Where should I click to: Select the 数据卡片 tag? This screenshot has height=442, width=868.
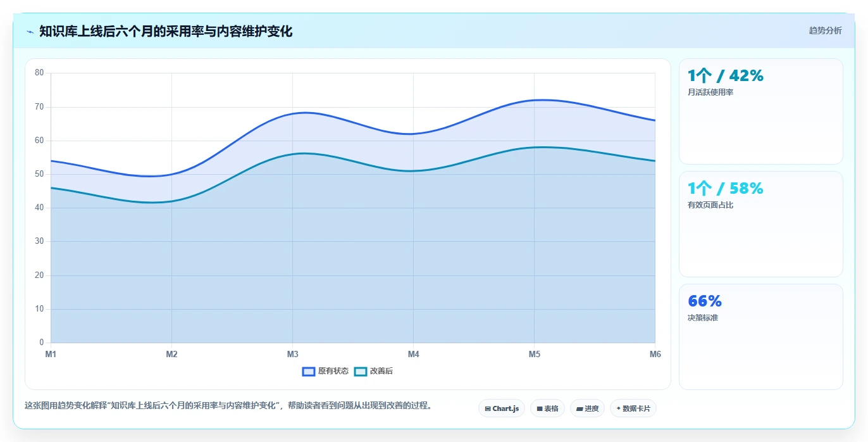pos(633,408)
